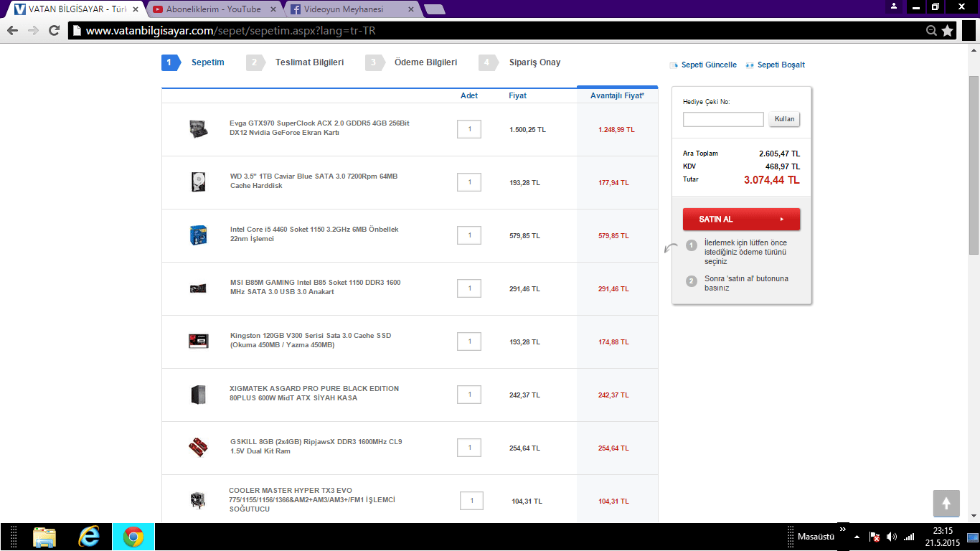Open the volume control in the tray
This screenshot has width=980, height=551.
tap(892, 537)
